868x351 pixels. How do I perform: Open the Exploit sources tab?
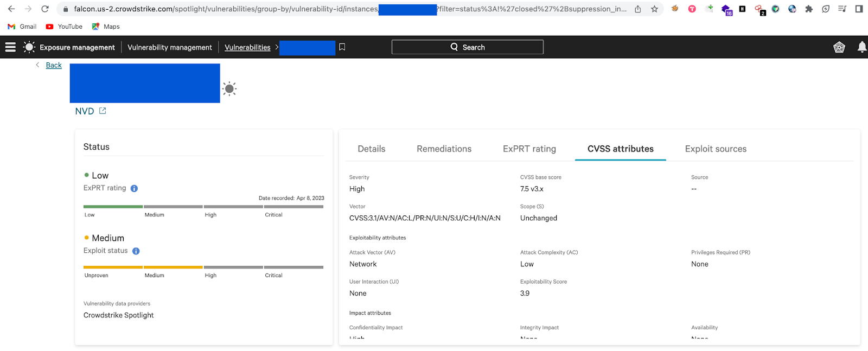coord(716,149)
